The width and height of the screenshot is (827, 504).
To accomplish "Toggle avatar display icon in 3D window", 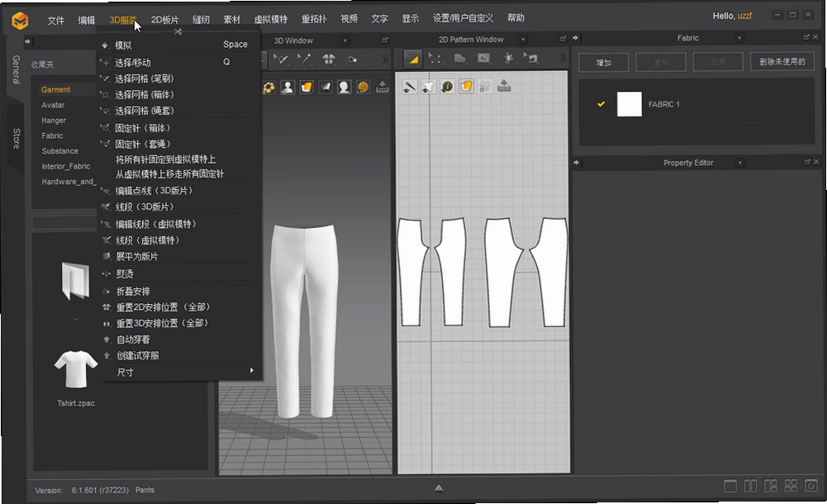I will tap(288, 88).
